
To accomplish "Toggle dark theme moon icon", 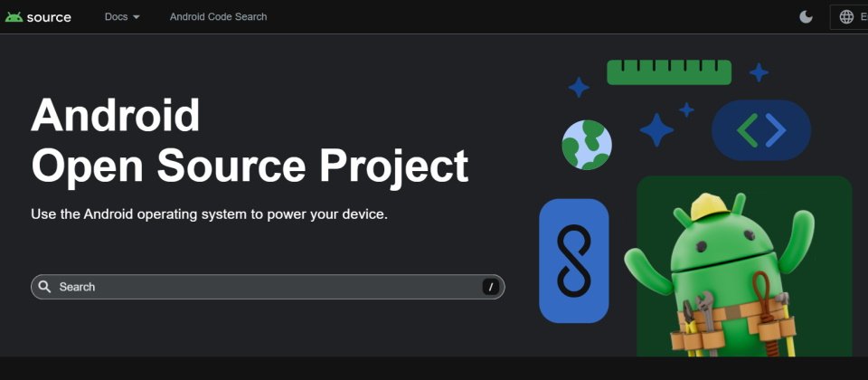I will (806, 16).
